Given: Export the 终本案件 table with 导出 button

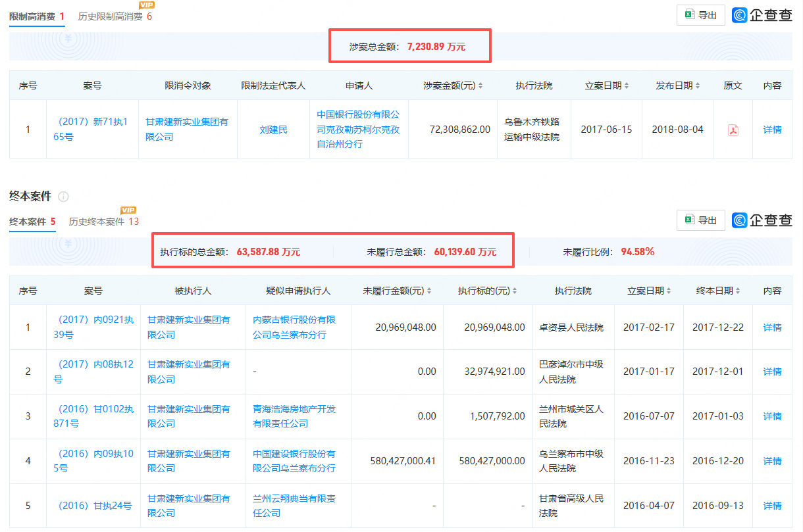Looking at the screenshot, I should tap(700, 220).
